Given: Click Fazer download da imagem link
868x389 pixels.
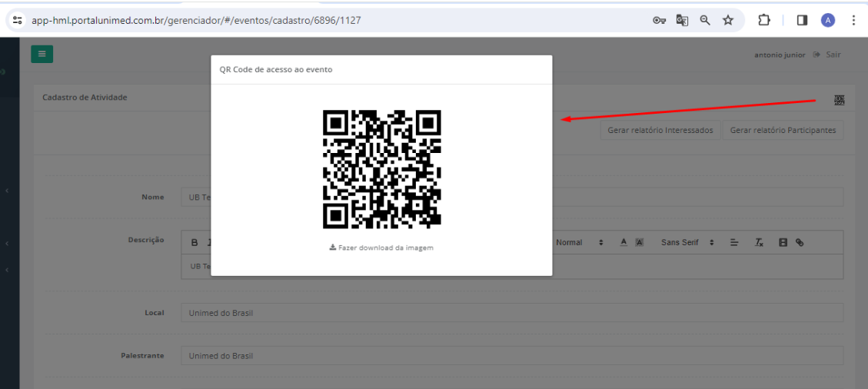Looking at the screenshot, I should click(381, 248).
